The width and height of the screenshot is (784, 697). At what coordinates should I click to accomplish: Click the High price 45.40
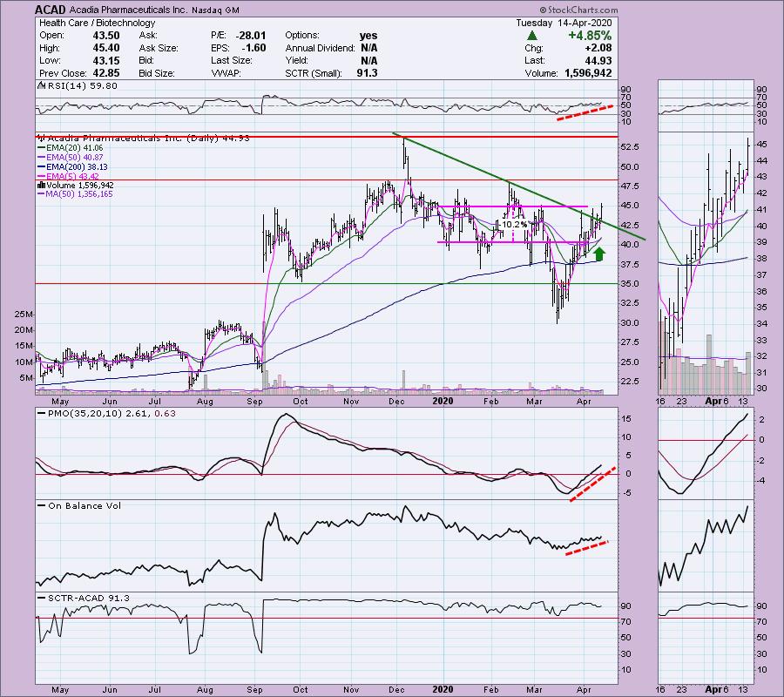tap(106, 48)
